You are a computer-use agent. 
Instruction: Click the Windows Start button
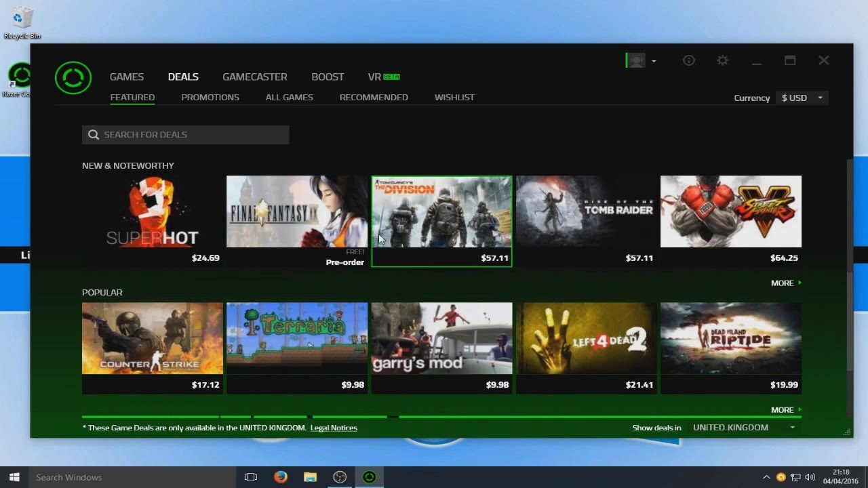(x=14, y=477)
